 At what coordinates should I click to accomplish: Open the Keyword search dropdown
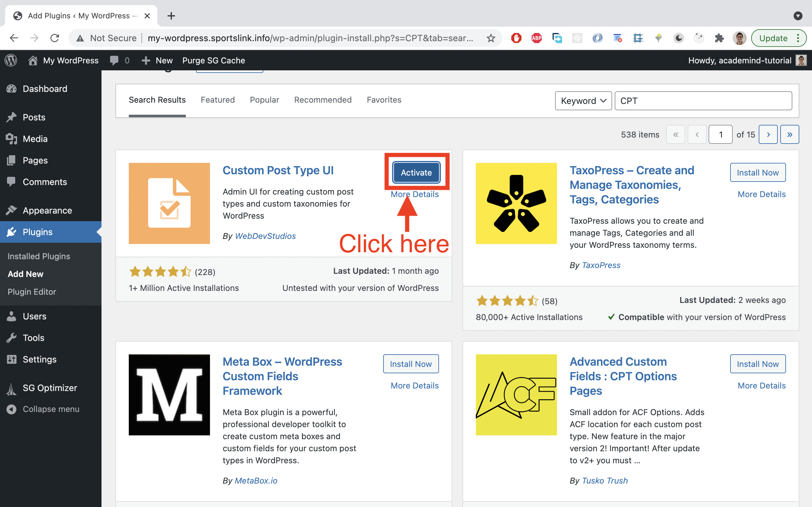pyautogui.click(x=583, y=100)
